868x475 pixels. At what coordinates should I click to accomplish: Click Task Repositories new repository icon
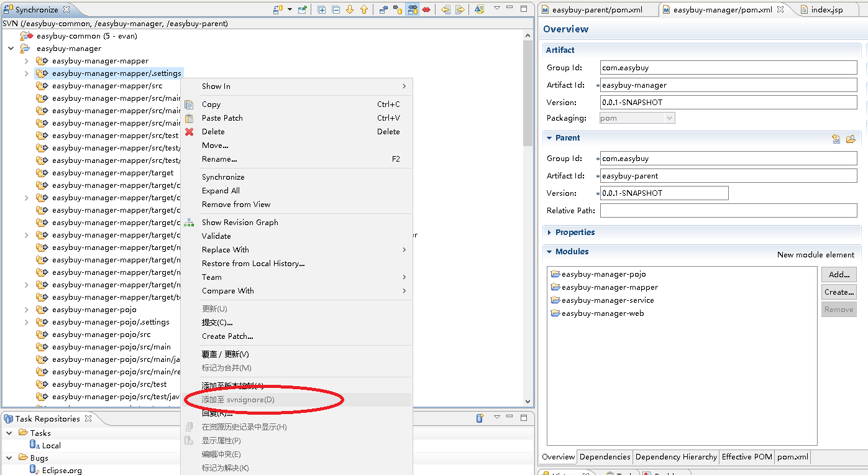coord(480,418)
